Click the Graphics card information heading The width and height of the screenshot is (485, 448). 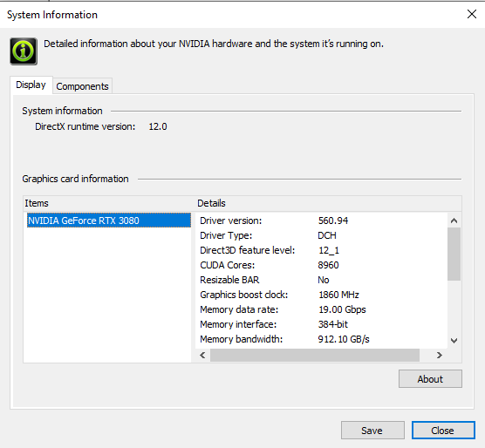coord(75,179)
